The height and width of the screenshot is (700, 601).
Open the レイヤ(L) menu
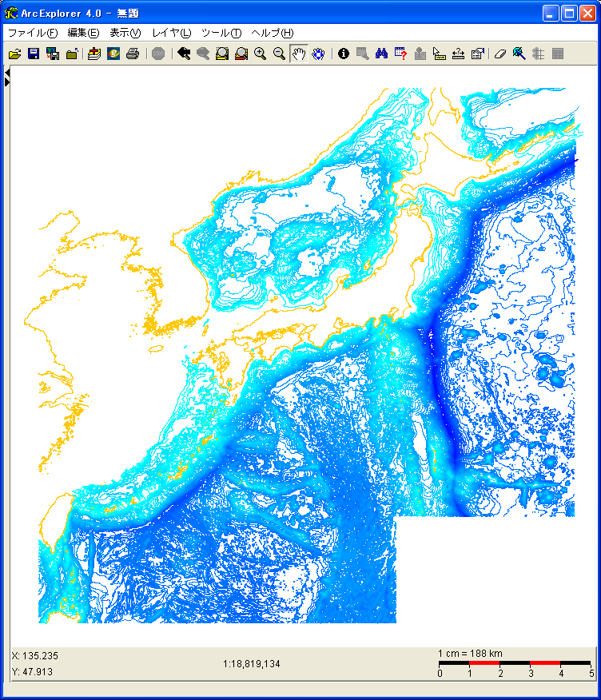(x=171, y=33)
